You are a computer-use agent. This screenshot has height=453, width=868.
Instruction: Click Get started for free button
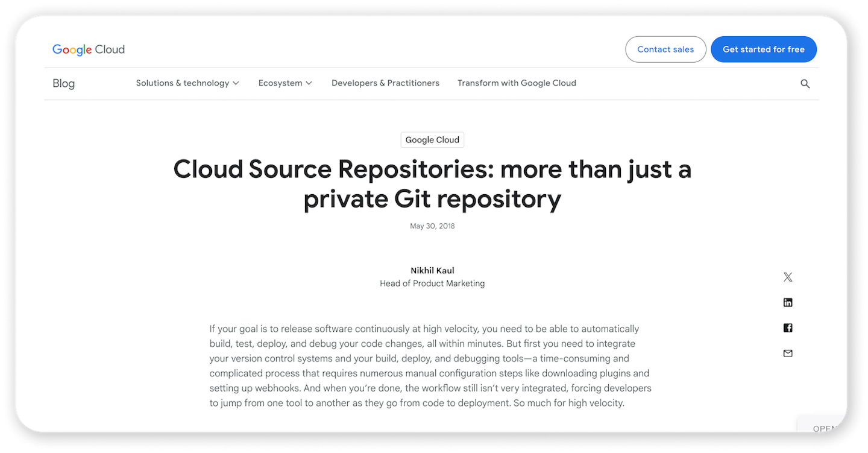click(764, 49)
